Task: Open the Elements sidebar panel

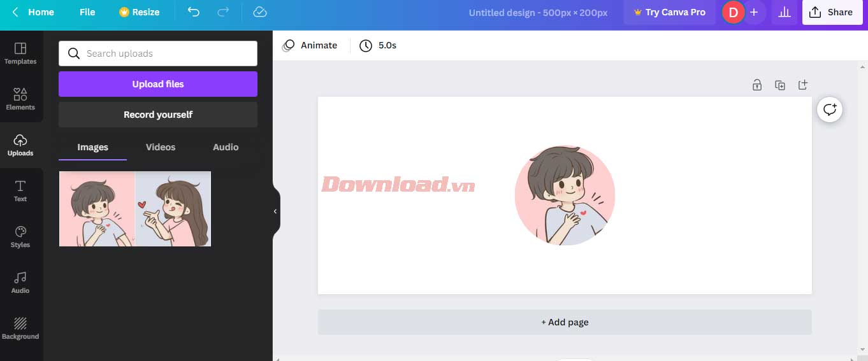Action: (x=20, y=99)
